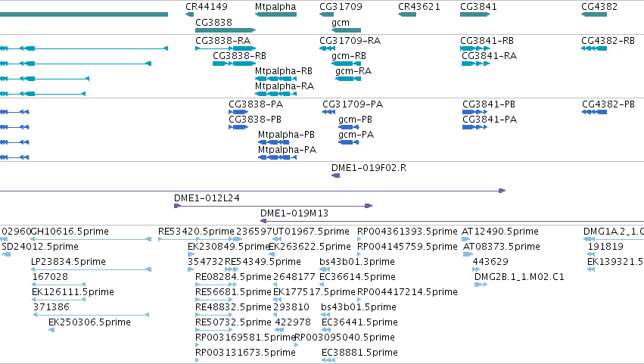Click the CR43621 gene label
The width and height of the screenshot is (644, 364).
[419, 7]
